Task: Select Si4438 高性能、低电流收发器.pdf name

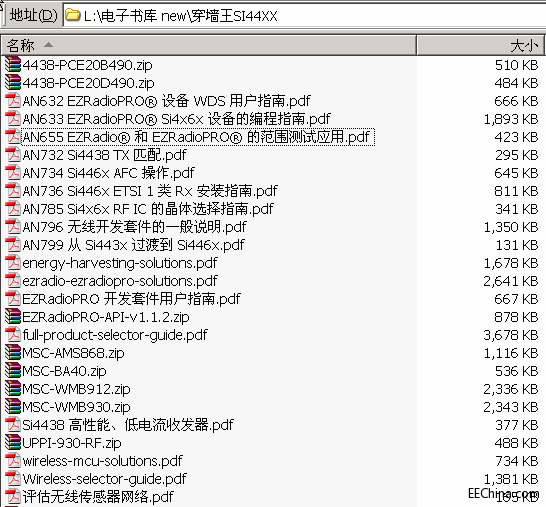Action: [128, 425]
